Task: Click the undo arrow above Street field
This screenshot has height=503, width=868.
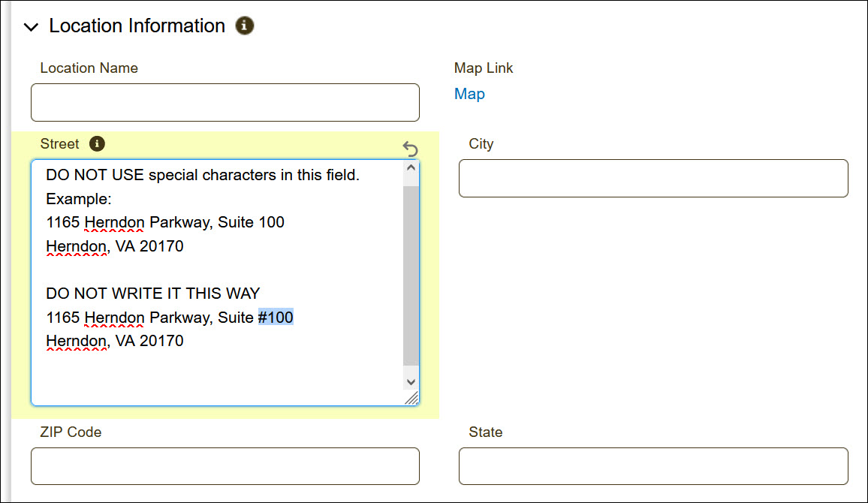Action: [410, 149]
